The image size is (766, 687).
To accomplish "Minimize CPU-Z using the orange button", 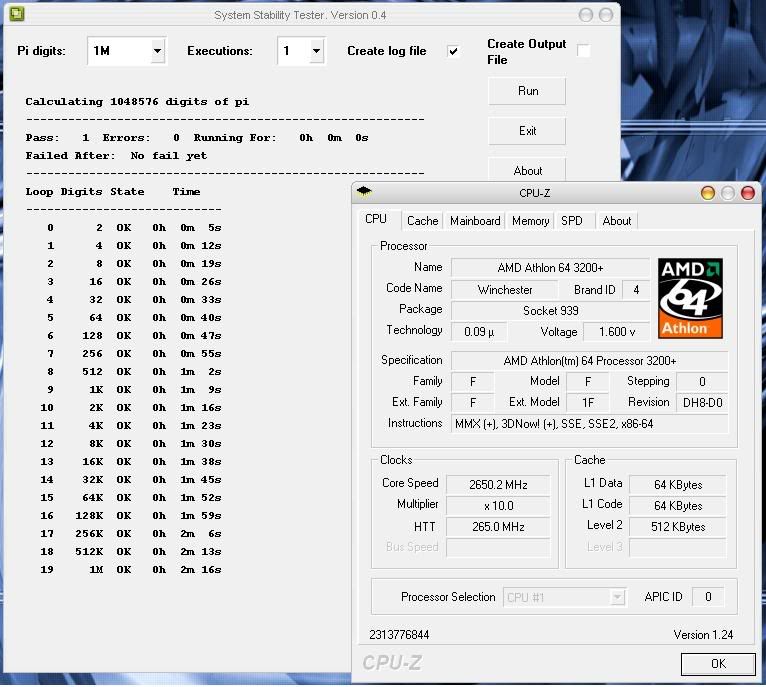I will 707,193.
